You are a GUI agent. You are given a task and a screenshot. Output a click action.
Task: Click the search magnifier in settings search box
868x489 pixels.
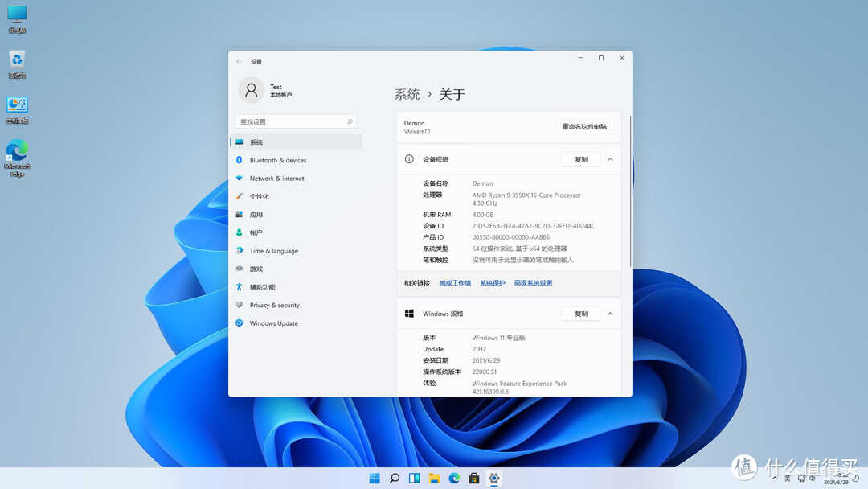point(350,121)
